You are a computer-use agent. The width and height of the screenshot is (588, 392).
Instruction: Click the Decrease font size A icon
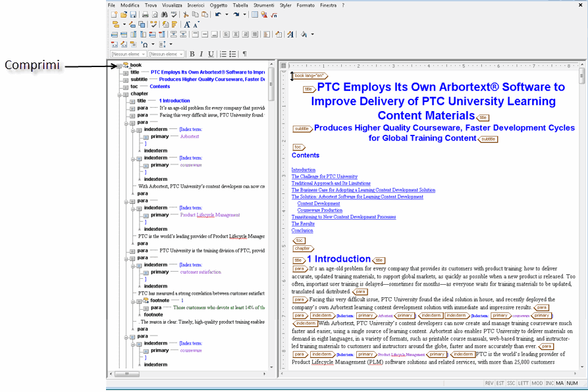click(196, 24)
